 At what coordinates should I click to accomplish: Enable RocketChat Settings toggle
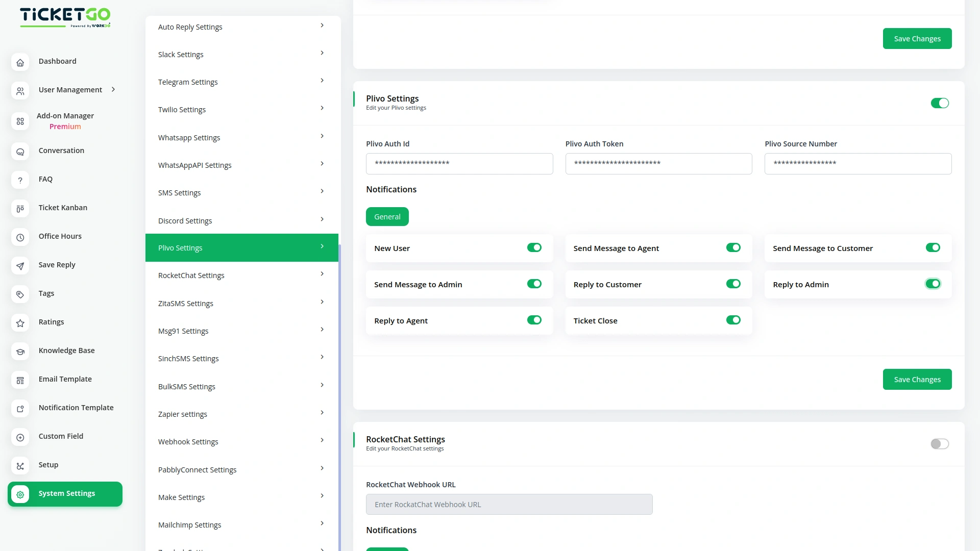click(x=940, y=443)
